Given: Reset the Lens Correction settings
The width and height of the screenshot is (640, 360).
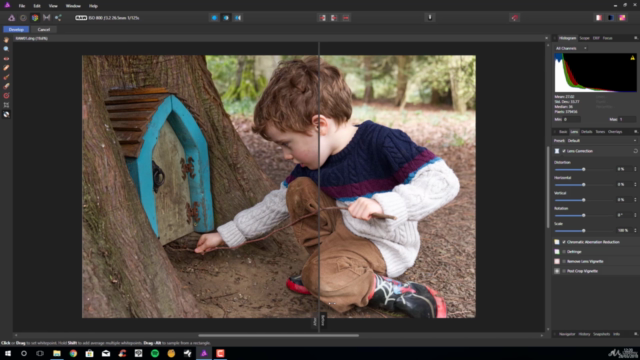Looking at the screenshot, I should [635, 151].
